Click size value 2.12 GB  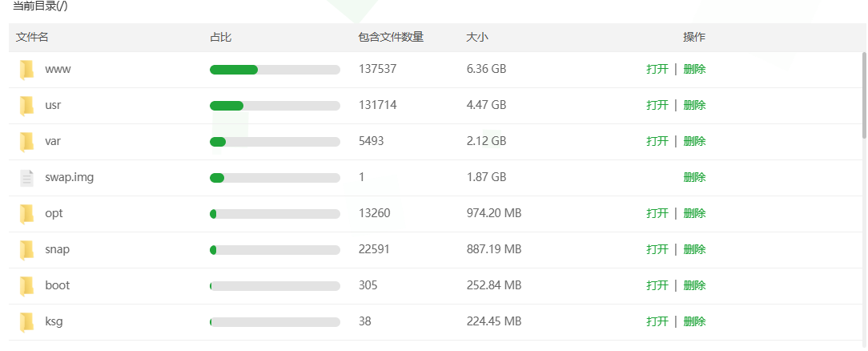[486, 141]
